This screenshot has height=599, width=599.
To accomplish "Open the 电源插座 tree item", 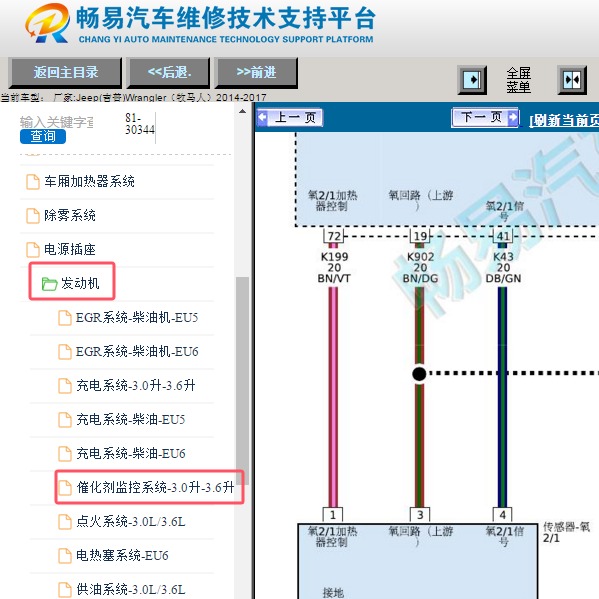I will (70, 249).
